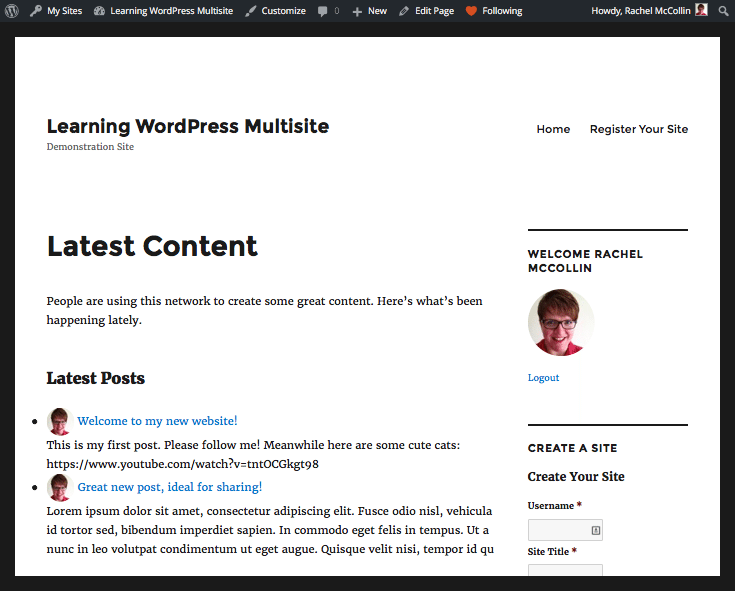The width and height of the screenshot is (735, 591).
Task: Click the dashboard gauge icon in admin bar
Action: pyautogui.click(x=99, y=11)
